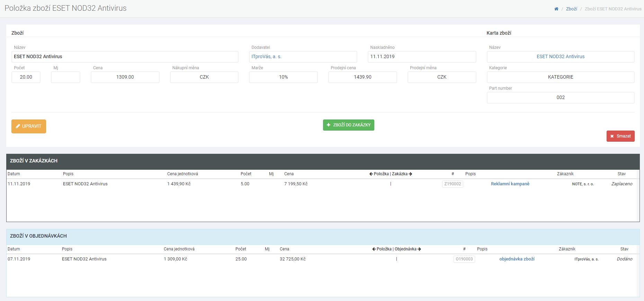Select the Cena field showing 1309.00
Screen dimensions: 644x301
point(125,77)
